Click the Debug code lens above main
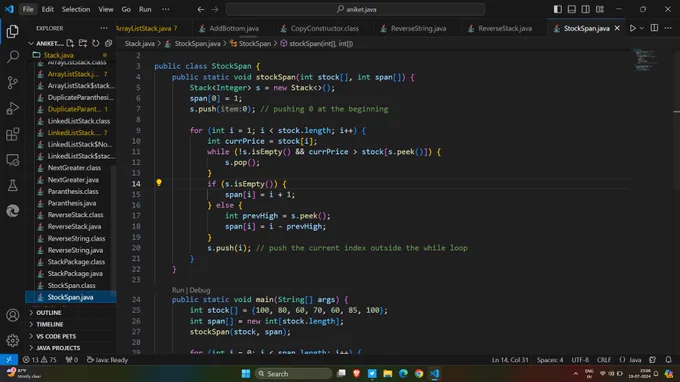 tap(199, 290)
